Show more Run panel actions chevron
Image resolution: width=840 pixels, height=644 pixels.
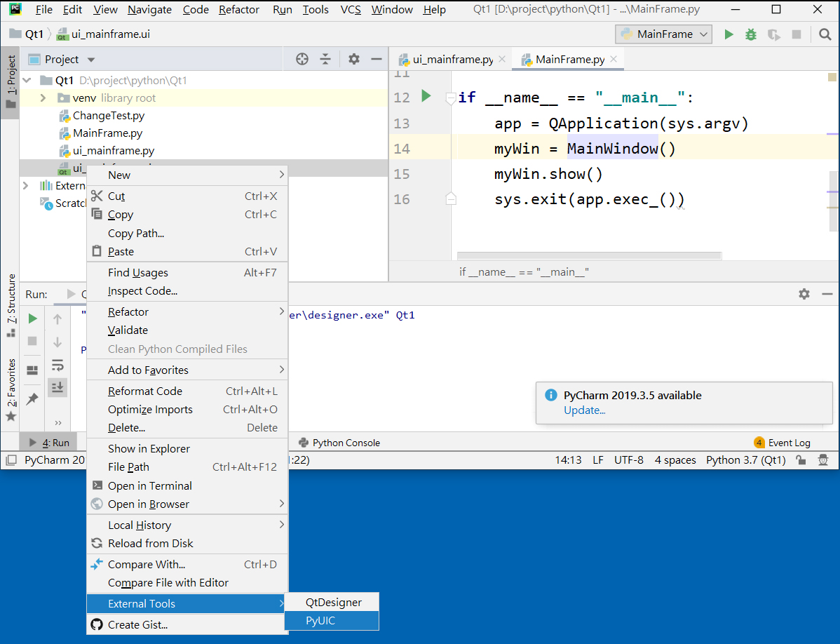coord(58,423)
